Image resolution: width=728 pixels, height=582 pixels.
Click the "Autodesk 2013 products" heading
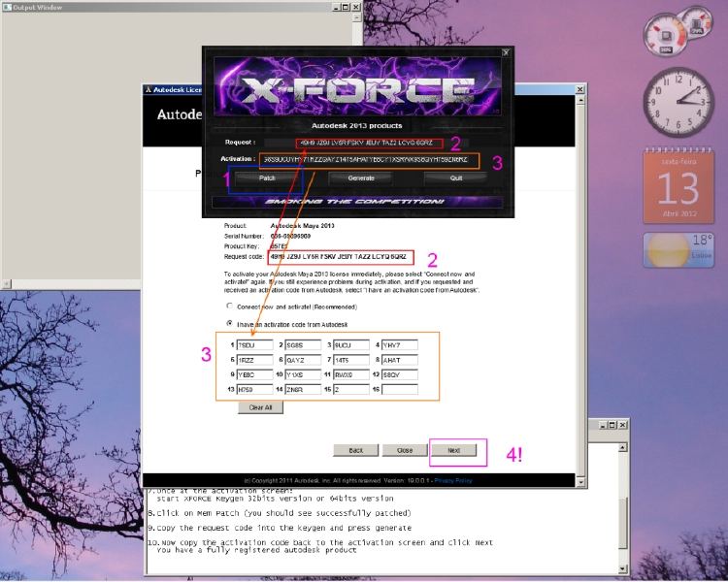pos(356,126)
